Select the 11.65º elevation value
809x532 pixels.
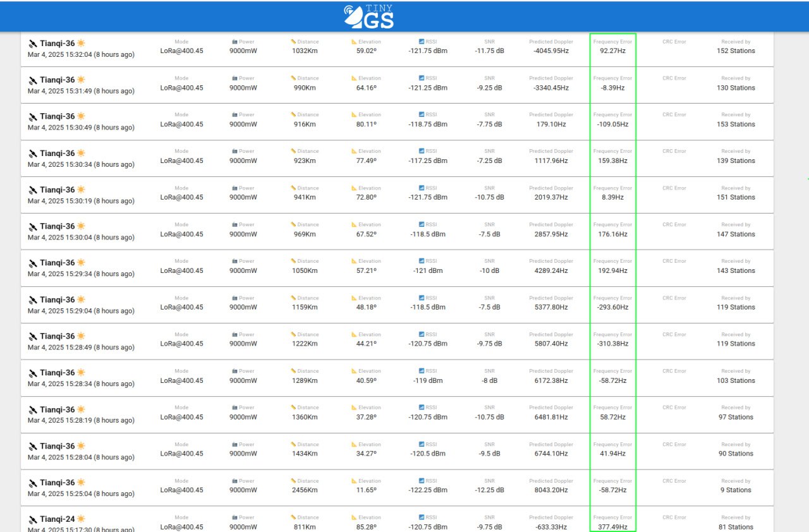(366, 490)
